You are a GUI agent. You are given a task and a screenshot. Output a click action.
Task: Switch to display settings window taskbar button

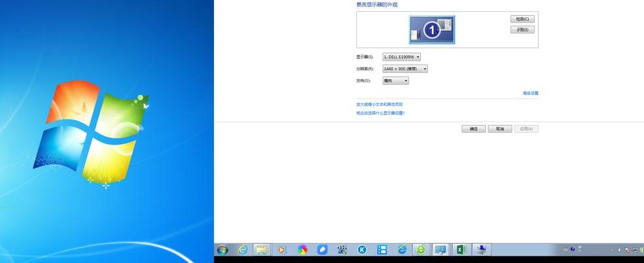(441, 249)
